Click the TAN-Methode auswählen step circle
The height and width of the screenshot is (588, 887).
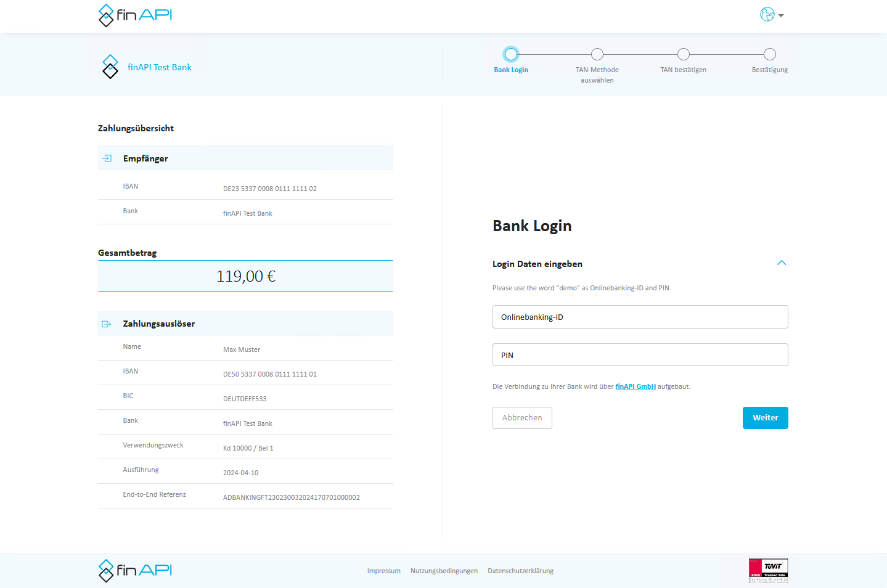pyautogui.click(x=597, y=54)
